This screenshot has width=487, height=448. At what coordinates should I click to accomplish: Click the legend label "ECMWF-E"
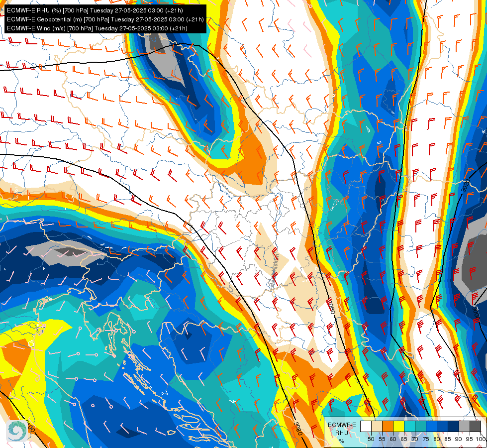tap(342, 425)
